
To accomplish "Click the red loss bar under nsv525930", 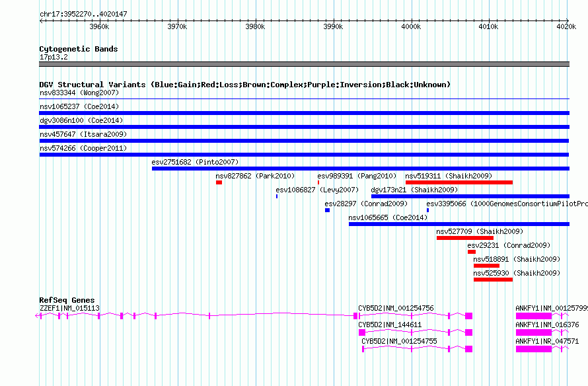I will (x=493, y=280).
